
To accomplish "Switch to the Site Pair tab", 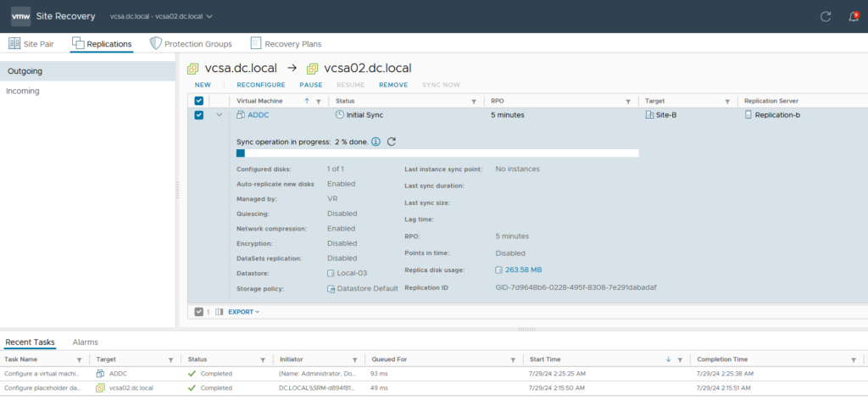I will click(x=31, y=44).
